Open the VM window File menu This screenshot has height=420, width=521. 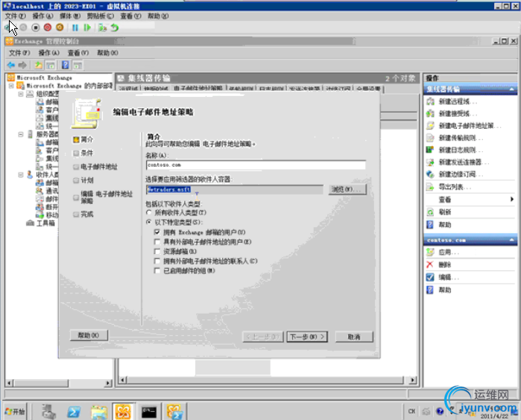pos(15,16)
